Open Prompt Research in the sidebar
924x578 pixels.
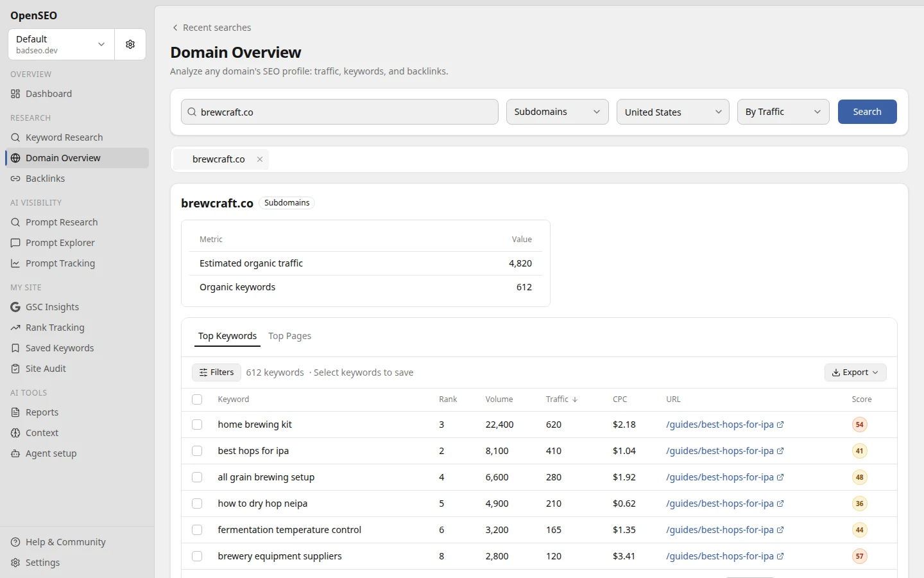coord(77,222)
